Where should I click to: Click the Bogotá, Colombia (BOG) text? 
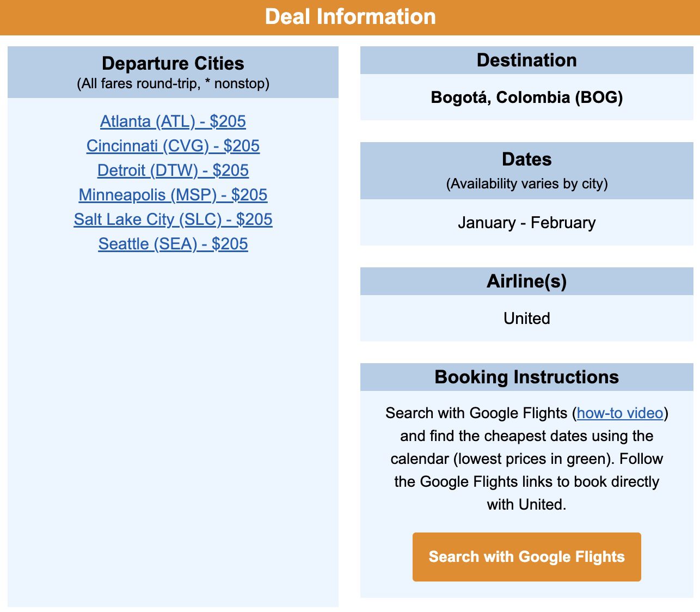526,97
